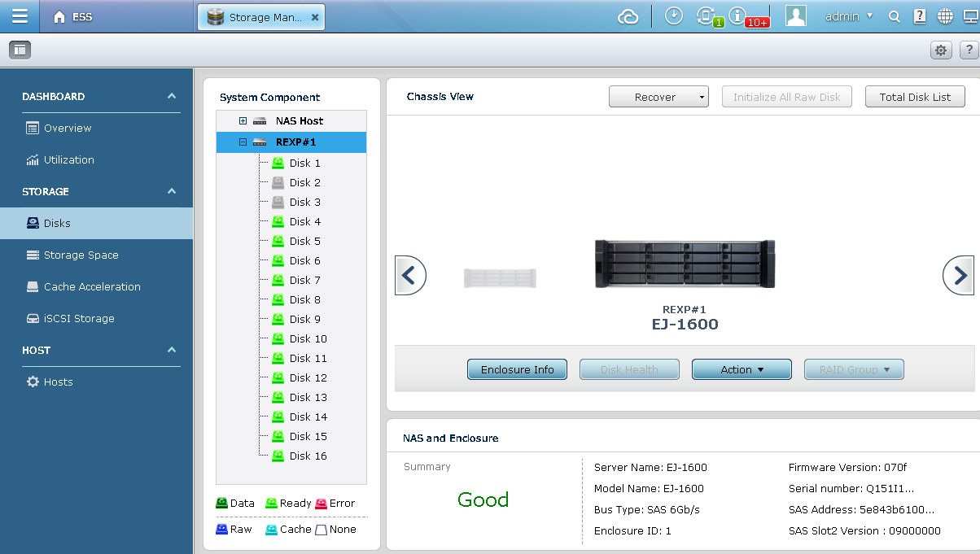980x554 pixels.
Task: Open the hamburger main menu
Action: tap(20, 16)
